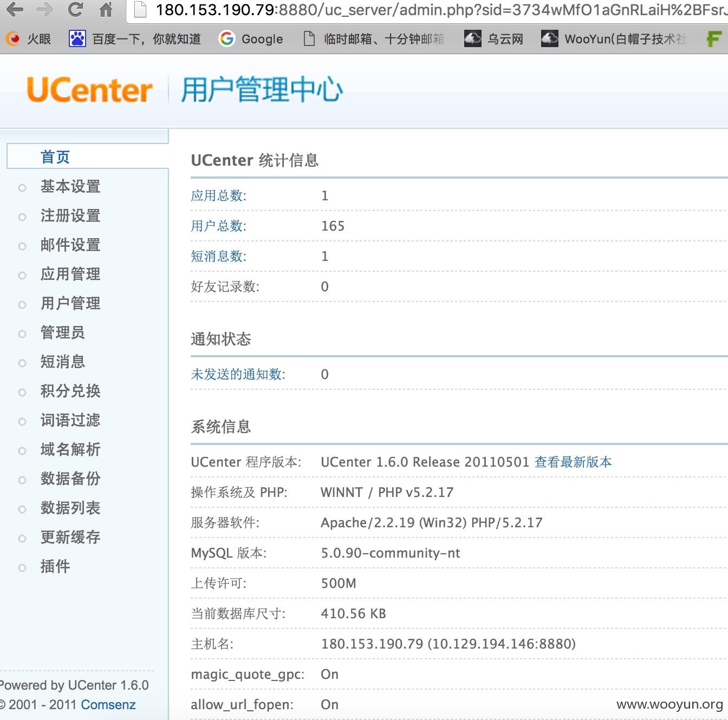Click the user count value 165
The image size is (728, 720).
point(333,226)
